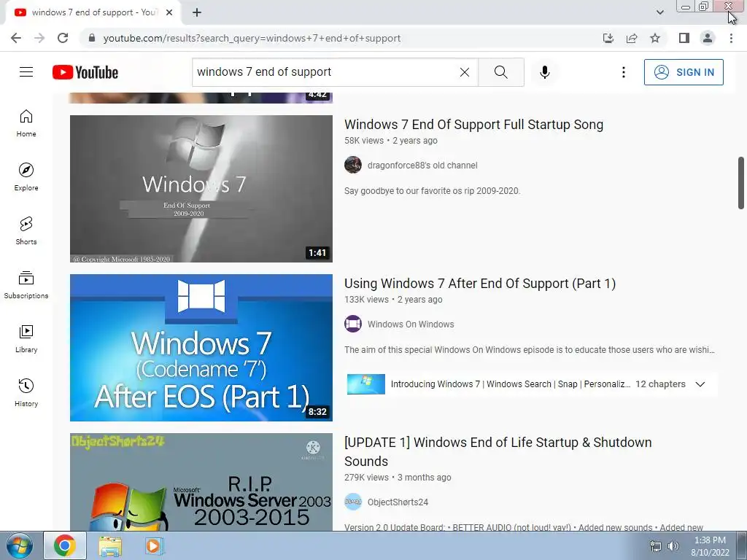Open the network tray icon
Viewport: 747px width, 560px height.
[656, 546]
